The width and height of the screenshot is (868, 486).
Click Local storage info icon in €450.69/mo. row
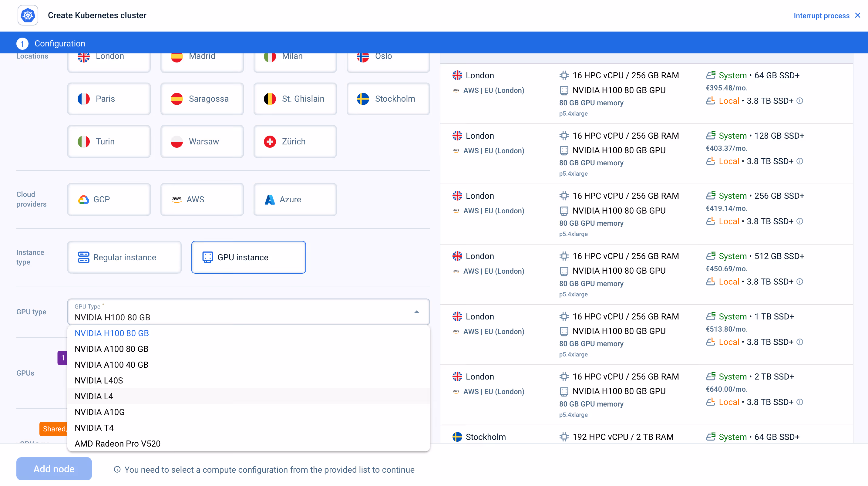click(799, 282)
